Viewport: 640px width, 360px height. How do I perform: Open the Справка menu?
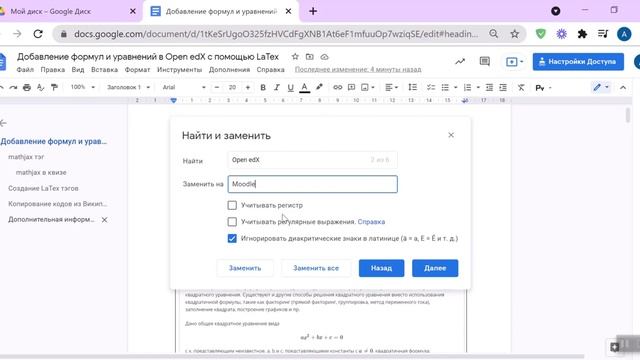pyautogui.click(x=271, y=70)
